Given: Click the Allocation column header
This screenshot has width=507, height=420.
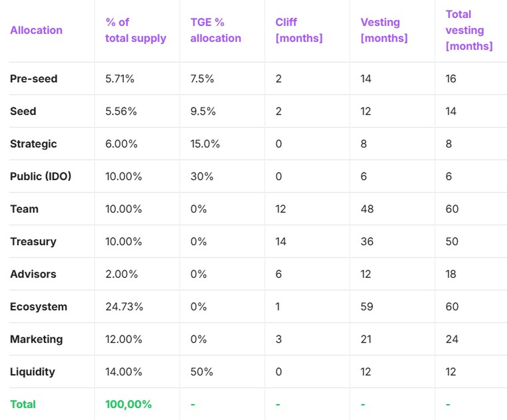Looking at the screenshot, I should pos(36,30).
